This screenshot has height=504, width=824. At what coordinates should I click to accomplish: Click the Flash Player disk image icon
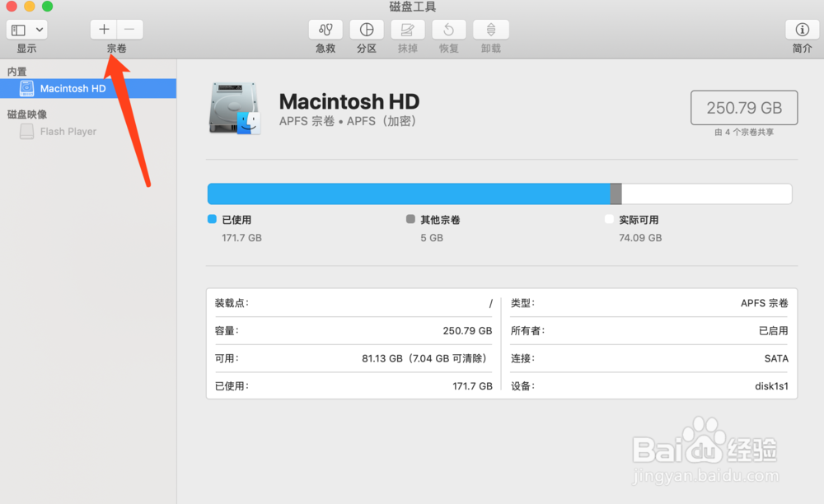tap(27, 131)
